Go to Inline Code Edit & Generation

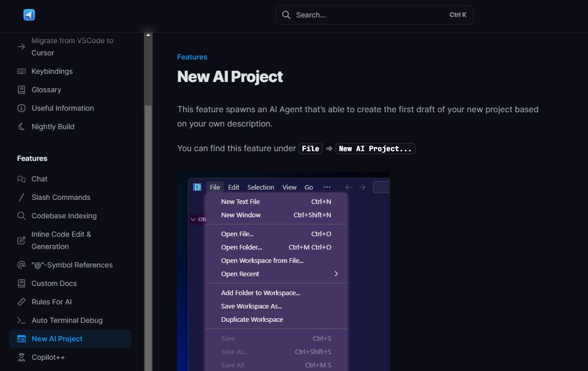(61, 240)
